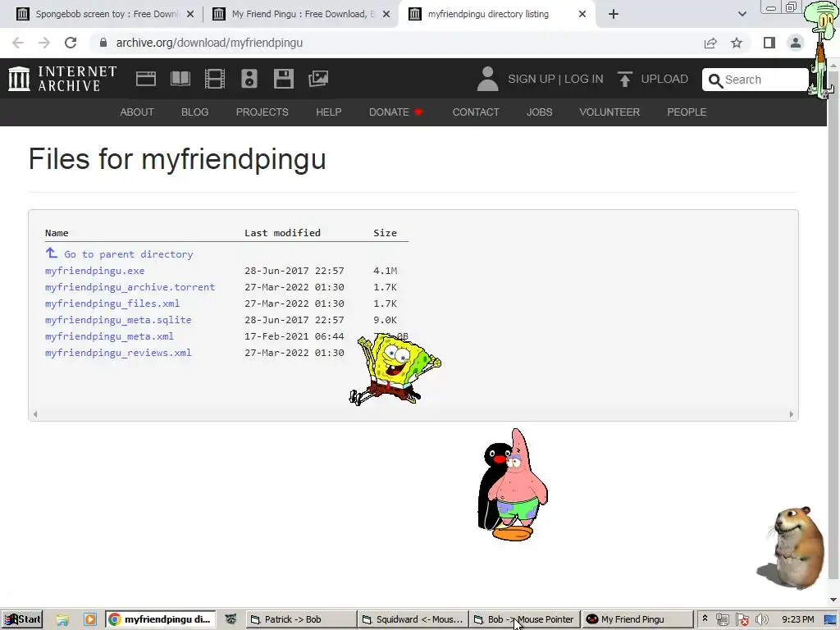This screenshot has height=630, width=840.
Task: Click the listing's right scroll arrow
Action: tap(792, 414)
